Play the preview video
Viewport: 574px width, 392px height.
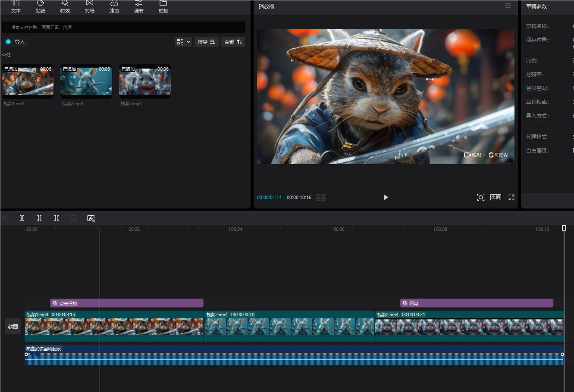386,197
